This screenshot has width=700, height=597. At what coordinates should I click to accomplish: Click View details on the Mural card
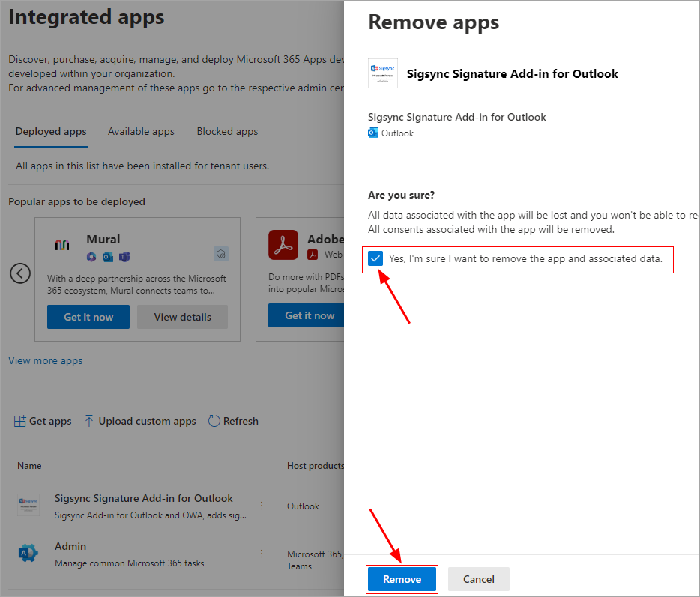[x=182, y=317]
